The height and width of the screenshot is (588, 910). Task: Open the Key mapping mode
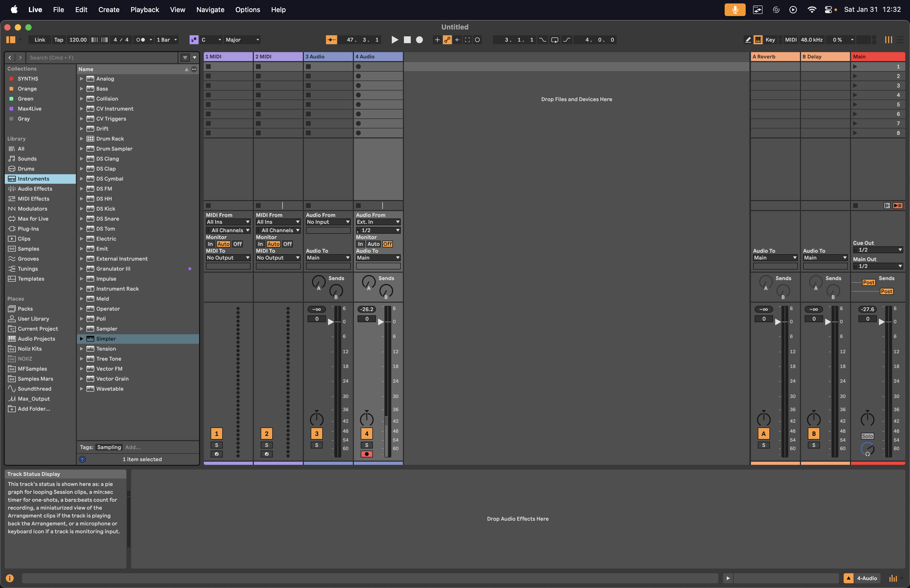click(770, 40)
